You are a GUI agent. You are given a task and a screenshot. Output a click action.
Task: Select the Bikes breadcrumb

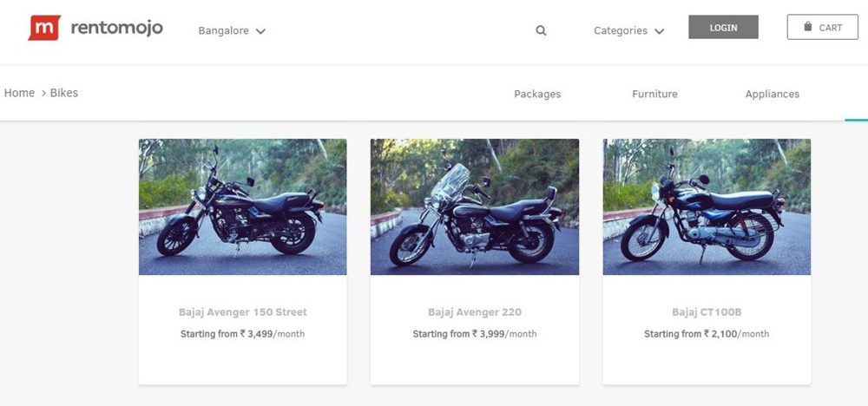pyautogui.click(x=64, y=93)
